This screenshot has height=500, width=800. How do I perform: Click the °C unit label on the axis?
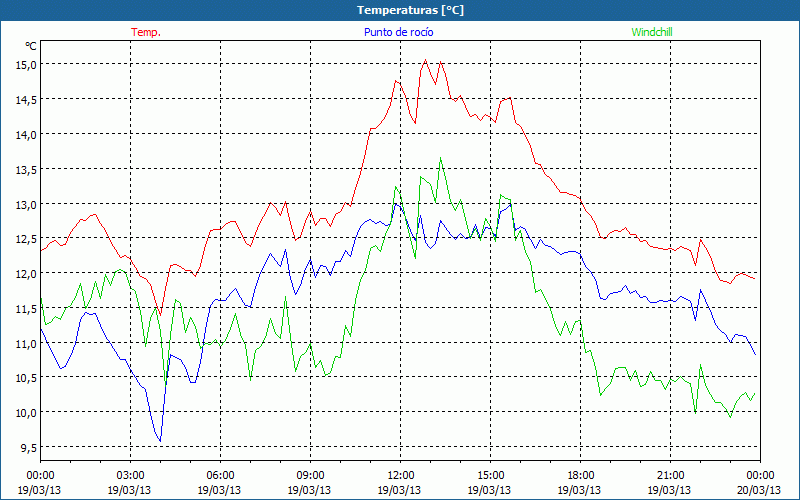pos(31,46)
